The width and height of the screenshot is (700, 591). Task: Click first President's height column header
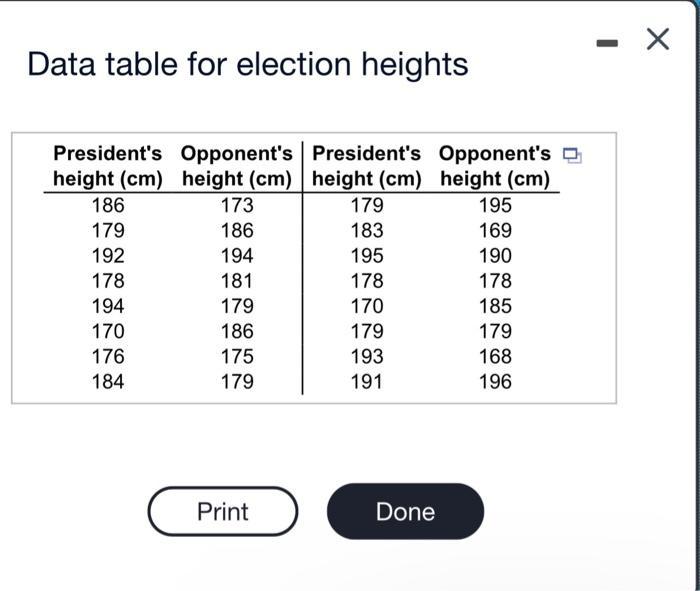(108, 166)
